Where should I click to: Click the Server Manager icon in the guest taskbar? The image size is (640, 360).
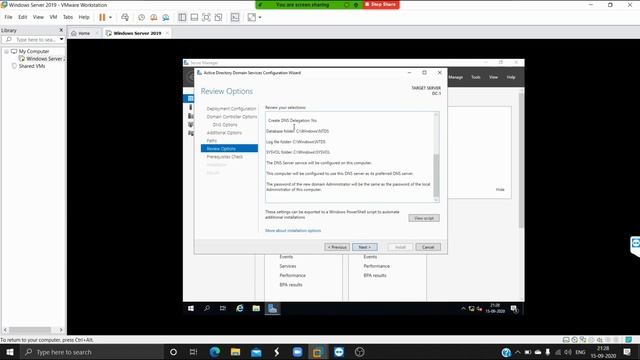[x=272, y=309]
